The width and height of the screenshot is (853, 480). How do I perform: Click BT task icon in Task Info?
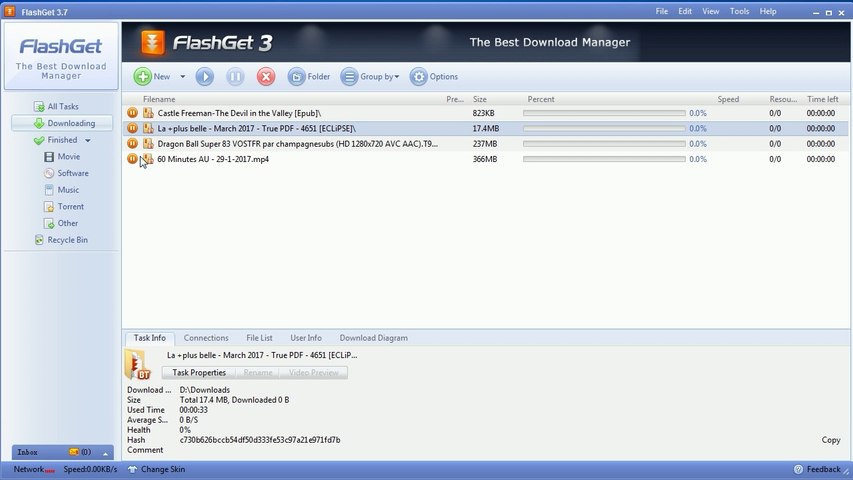[x=138, y=365]
